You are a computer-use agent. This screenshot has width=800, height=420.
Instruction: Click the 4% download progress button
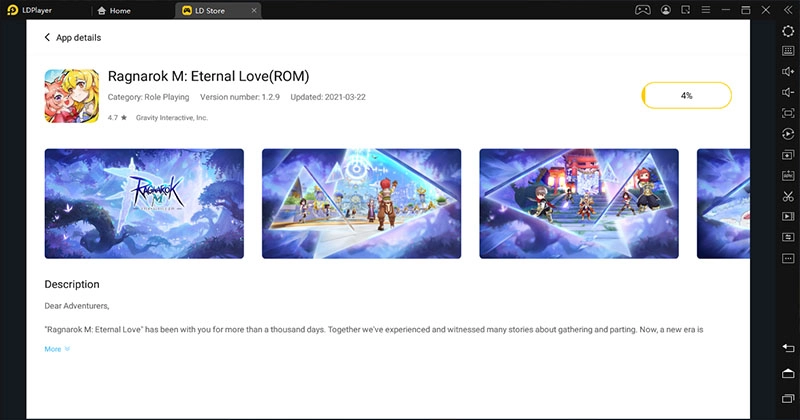pyautogui.click(x=687, y=95)
